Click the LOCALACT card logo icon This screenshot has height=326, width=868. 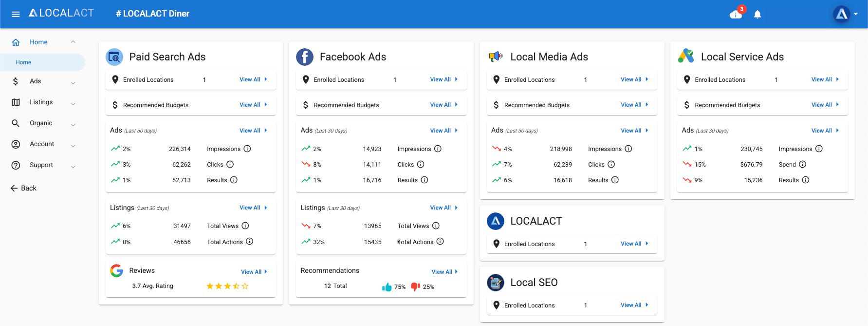[496, 221]
